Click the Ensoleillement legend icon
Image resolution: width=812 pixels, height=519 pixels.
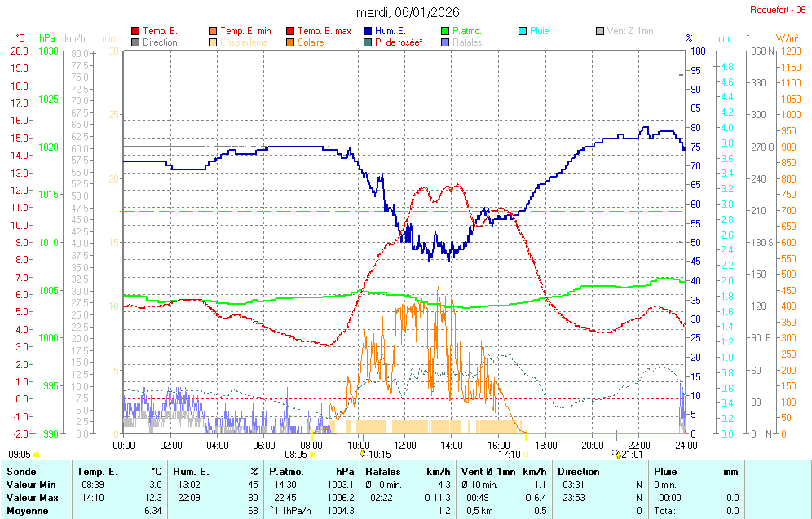[x=213, y=42]
